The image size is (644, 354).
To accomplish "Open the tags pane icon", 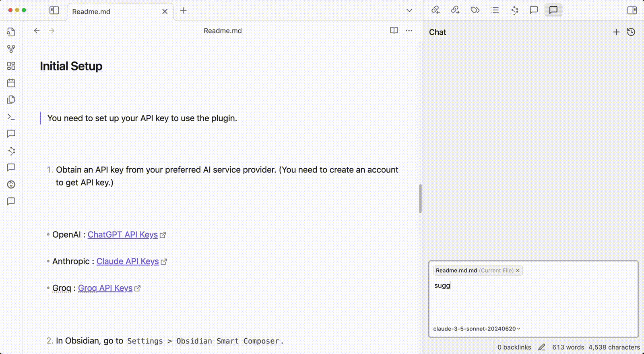I will pyautogui.click(x=475, y=10).
